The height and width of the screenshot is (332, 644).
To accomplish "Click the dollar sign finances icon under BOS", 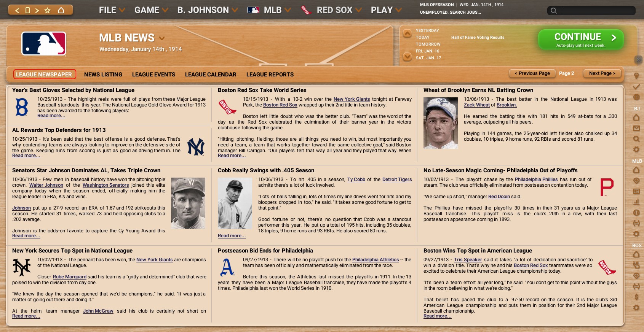I will tap(636, 297).
